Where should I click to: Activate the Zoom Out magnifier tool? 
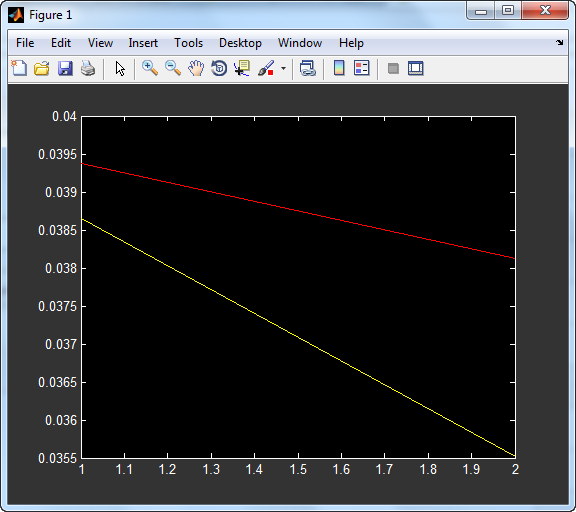coord(173,68)
